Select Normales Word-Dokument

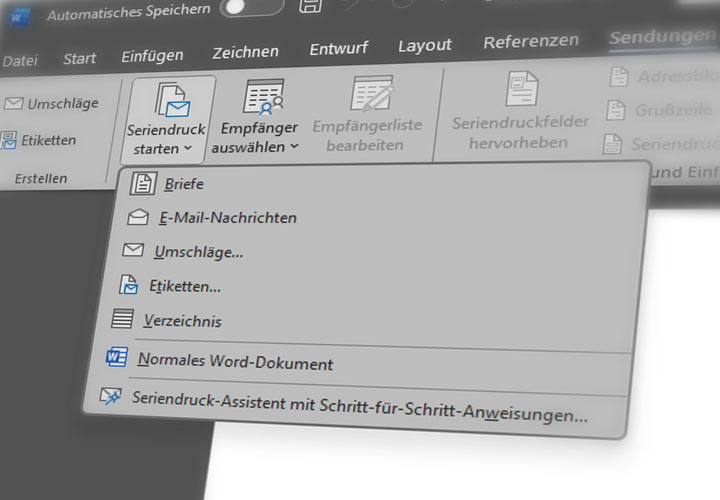[235, 361]
